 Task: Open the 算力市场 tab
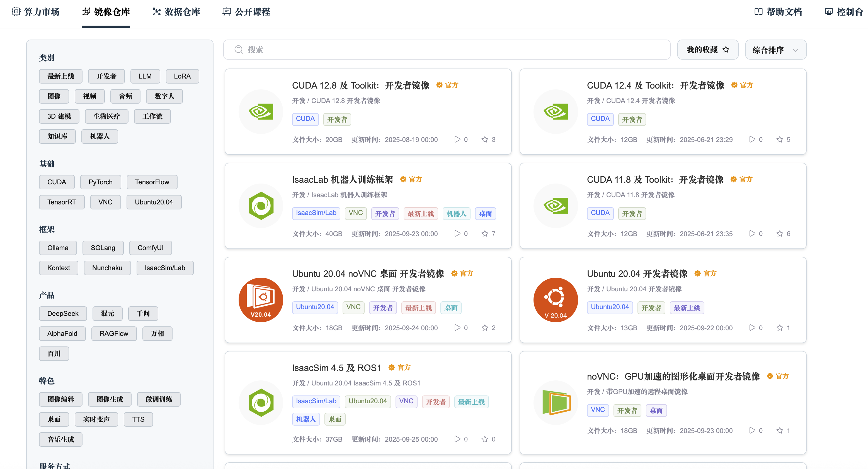click(x=36, y=12)
